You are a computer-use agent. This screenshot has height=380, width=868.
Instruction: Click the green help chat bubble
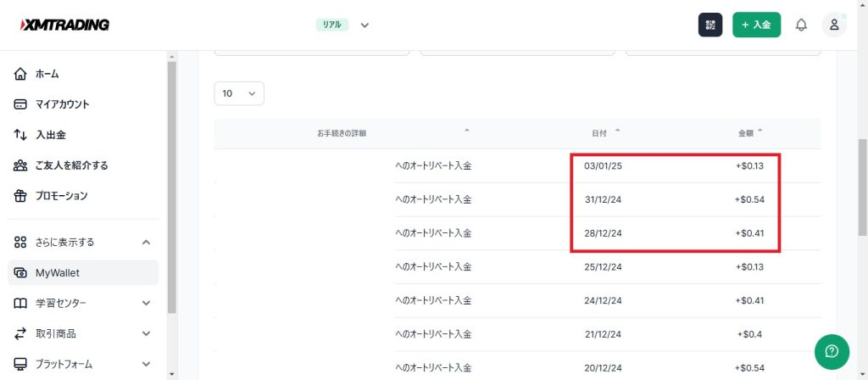coord(832,351)
